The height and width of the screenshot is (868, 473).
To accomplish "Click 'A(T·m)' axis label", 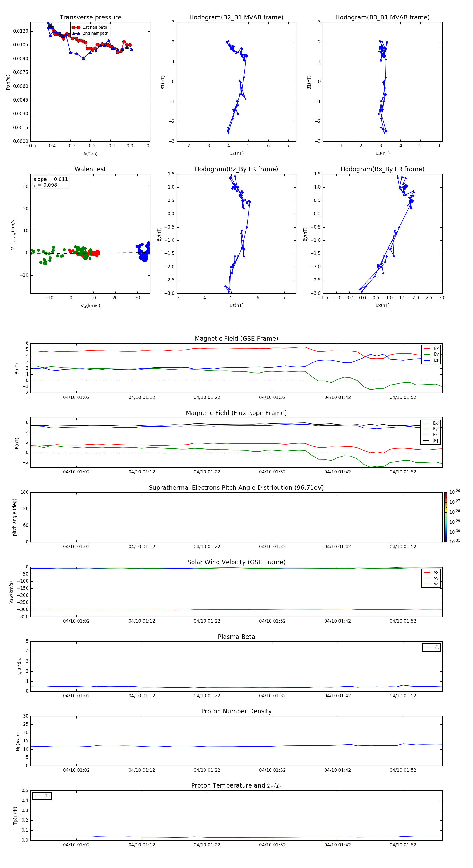I will coord(90,154).
